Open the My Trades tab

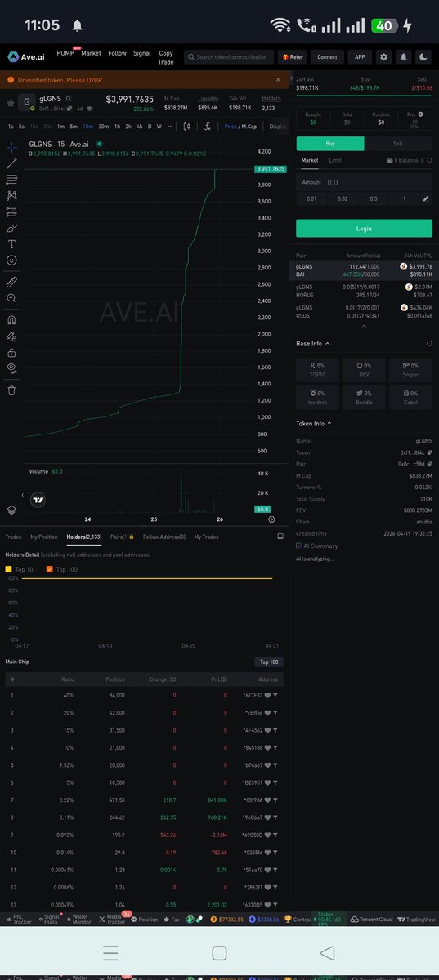pos(206,537)
